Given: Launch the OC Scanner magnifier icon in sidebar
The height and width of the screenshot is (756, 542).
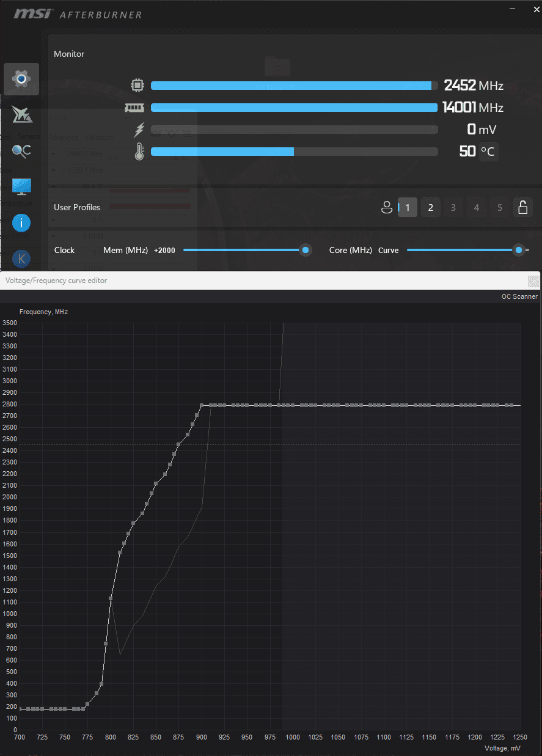Looking at the screenshot, I should pyautogui.click(x=21, y=150).
